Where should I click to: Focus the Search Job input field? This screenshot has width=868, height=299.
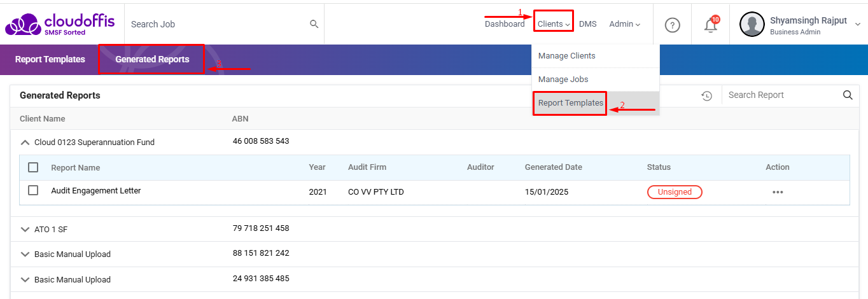(x=216, y=24)
